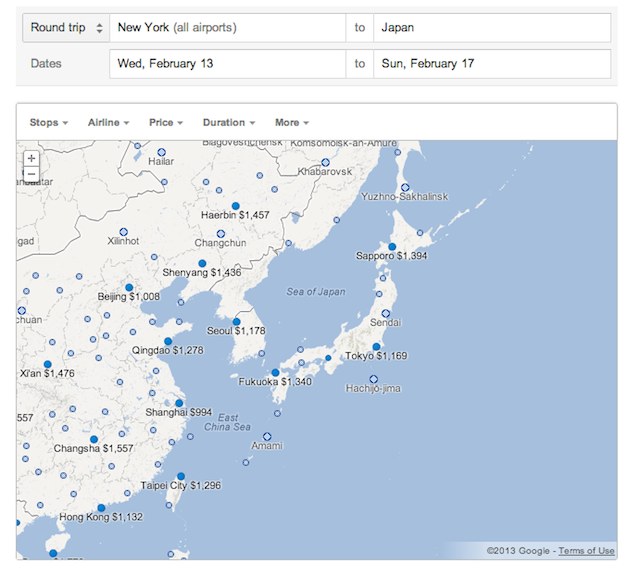Image resolution: width=640 pixels, height=576 pixels.
Task: Zoom in the map with plus button
Action: click(x=31, y=158)
